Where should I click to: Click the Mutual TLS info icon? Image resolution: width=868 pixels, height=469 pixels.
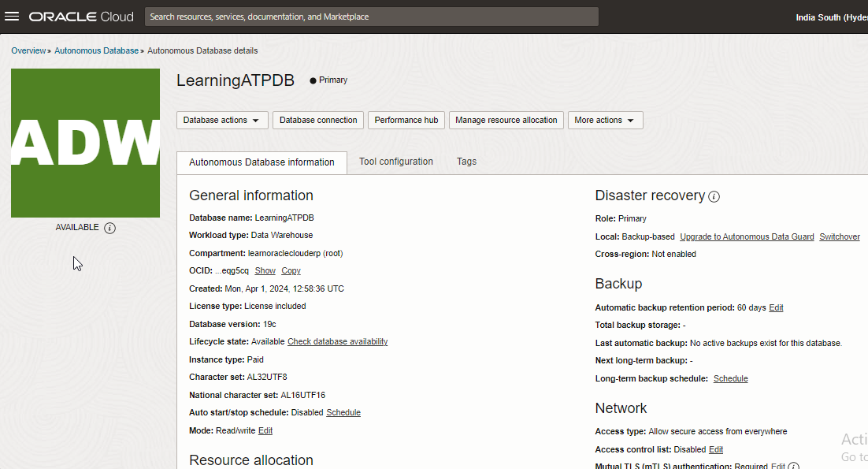[793, 466]
